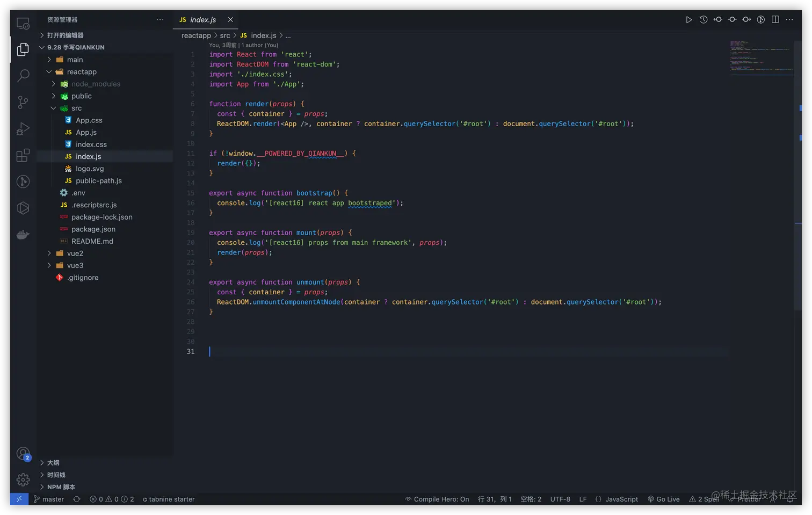Viewport: 812px width, 515px height.
Task: Open editor More Actions ellipsis menu
Action: point(789,20)
